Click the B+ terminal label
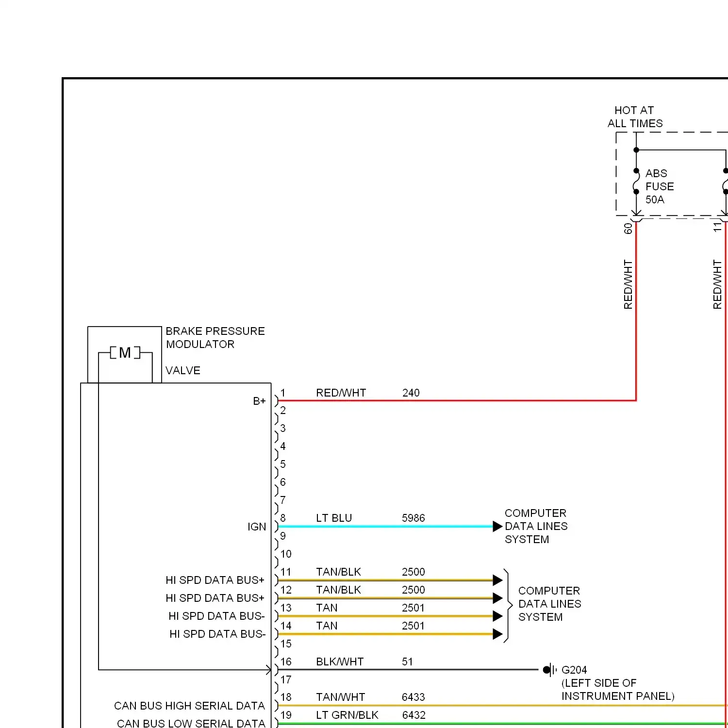The height and width of the screenshot is (728, 728). click(x=259, y=401)
